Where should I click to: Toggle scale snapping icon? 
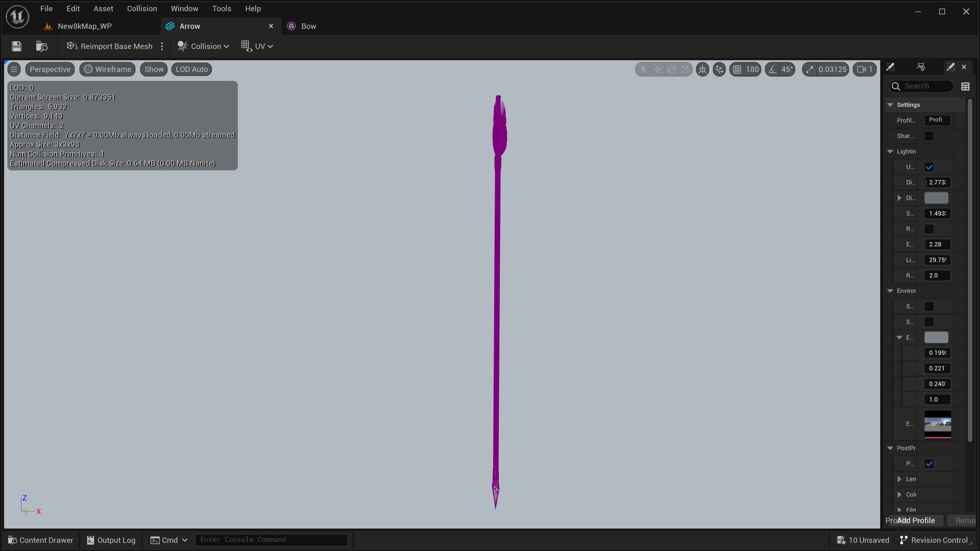810,69
